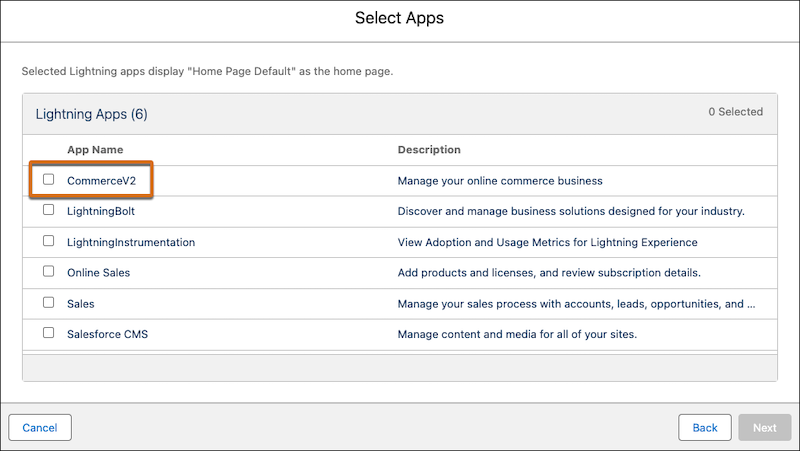Click 'Manage your sales process' description
This screenshot has height=451, width=800.
coord(577,304)
